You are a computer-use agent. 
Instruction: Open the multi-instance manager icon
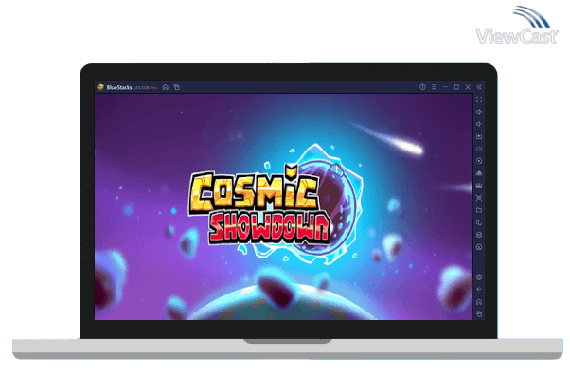pos(479,223)
